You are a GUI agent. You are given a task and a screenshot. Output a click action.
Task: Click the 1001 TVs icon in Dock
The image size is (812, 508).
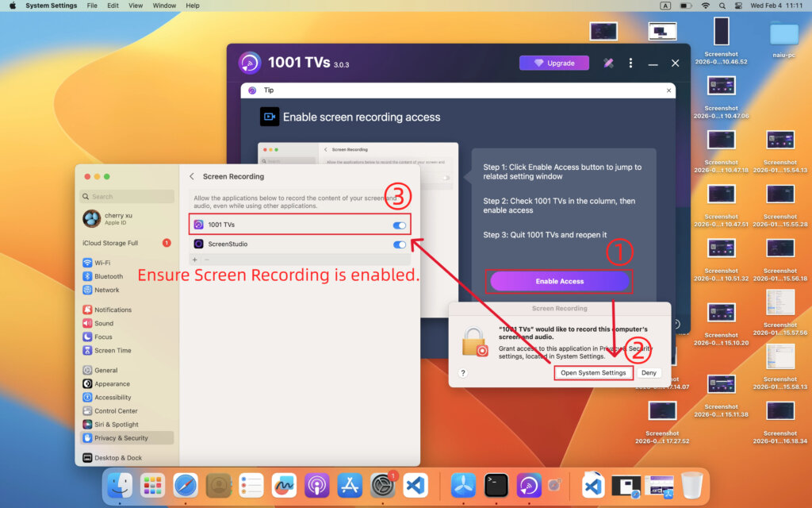tap(529, 485)
